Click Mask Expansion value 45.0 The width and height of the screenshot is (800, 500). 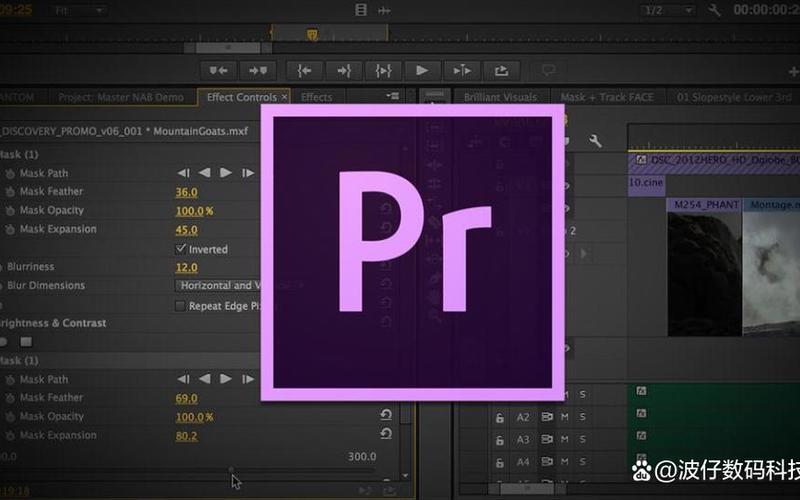[x=187, y=230]
